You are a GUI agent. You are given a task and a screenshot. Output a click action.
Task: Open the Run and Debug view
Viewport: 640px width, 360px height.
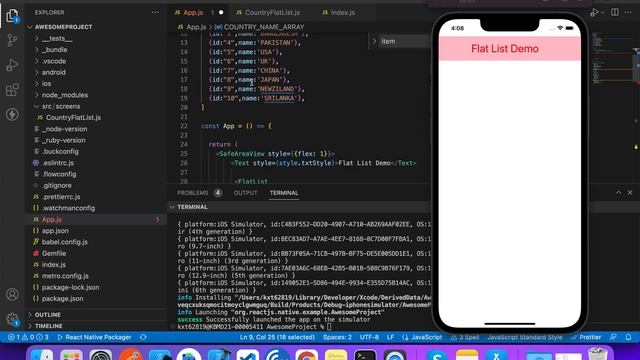click(12, 65)
